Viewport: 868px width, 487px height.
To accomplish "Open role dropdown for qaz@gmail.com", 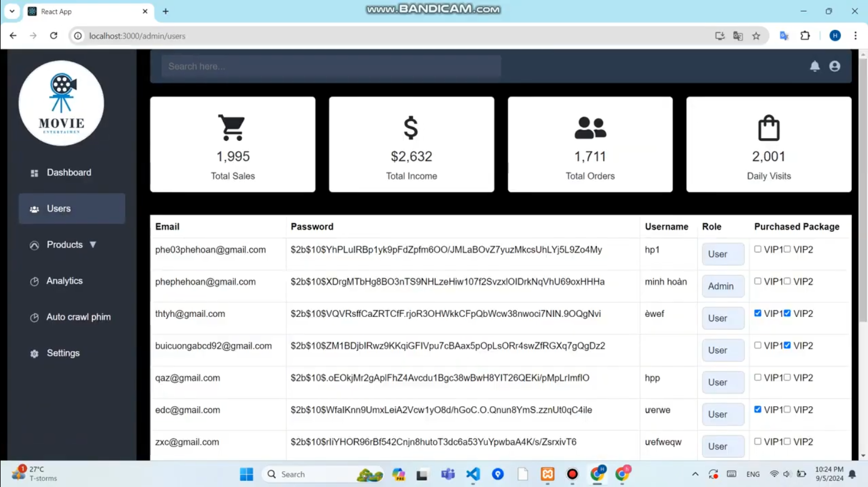I will 723,382.
